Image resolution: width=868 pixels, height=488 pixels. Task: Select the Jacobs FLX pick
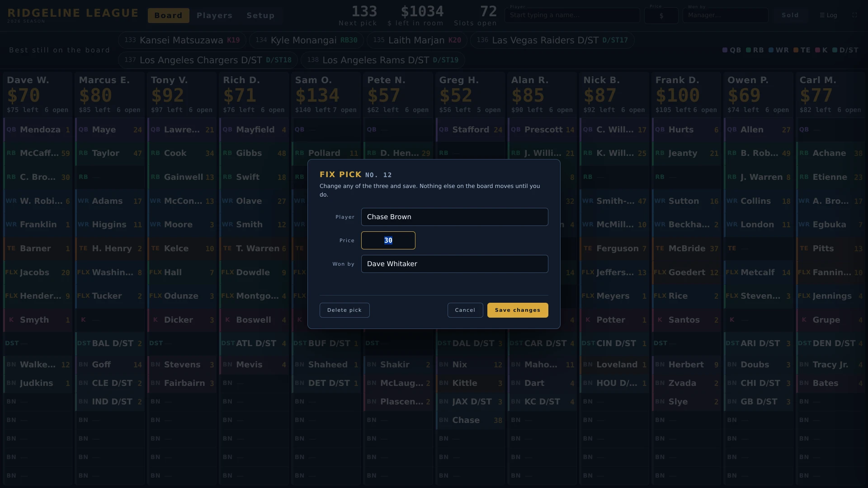pyautogui.click(x=38, y=272)
